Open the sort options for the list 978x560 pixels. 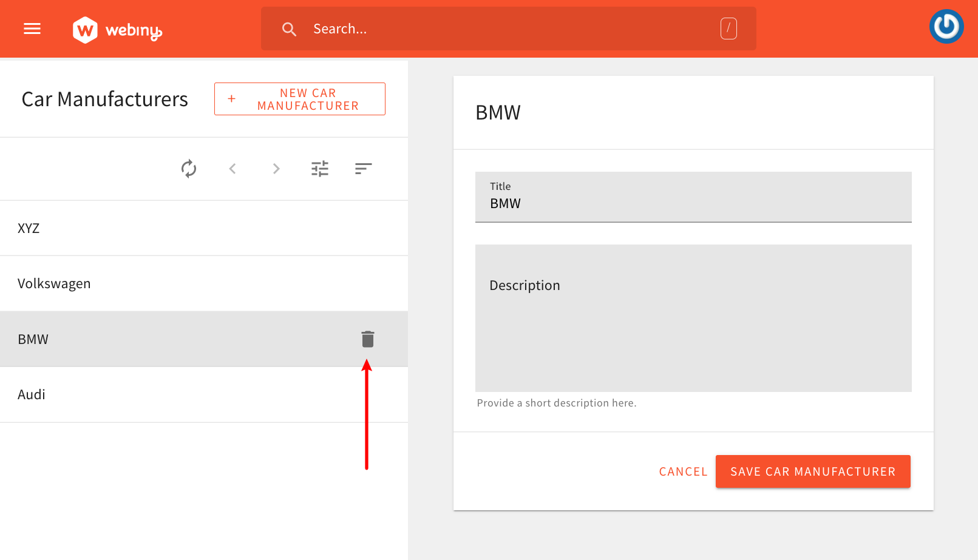(x=363, y=169)
